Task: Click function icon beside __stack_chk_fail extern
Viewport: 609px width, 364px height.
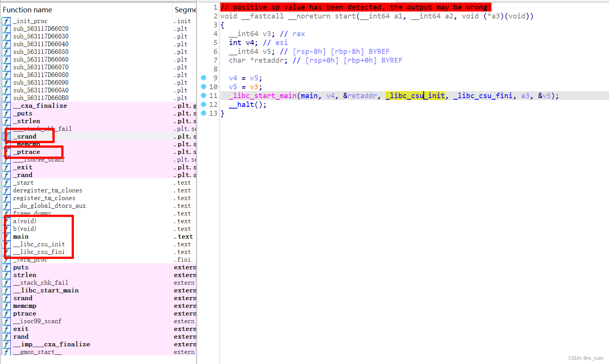Action: point(6,283)
